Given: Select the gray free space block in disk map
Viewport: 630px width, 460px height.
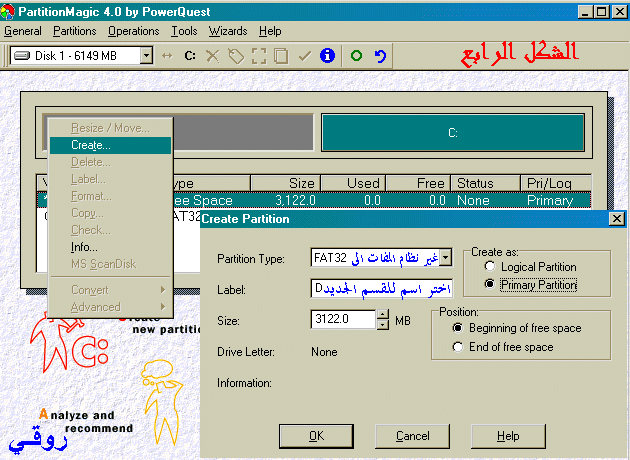Looking at the screenshot, I should tap(243, 133).
